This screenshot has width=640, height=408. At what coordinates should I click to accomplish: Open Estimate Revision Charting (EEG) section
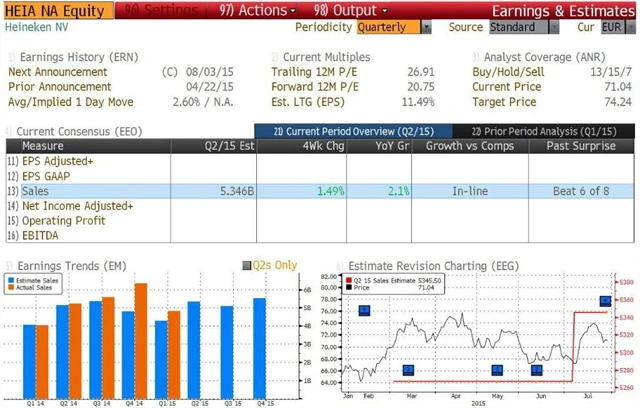(x=427, y=266)
